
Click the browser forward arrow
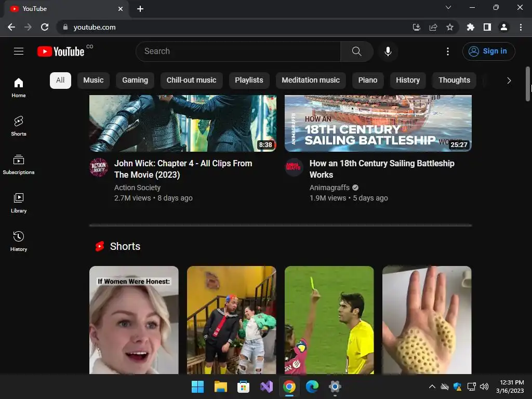[28, 27]
